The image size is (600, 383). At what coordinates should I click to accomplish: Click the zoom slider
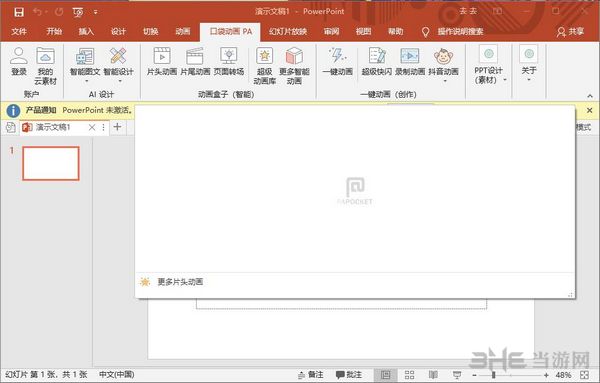[510, 375]
